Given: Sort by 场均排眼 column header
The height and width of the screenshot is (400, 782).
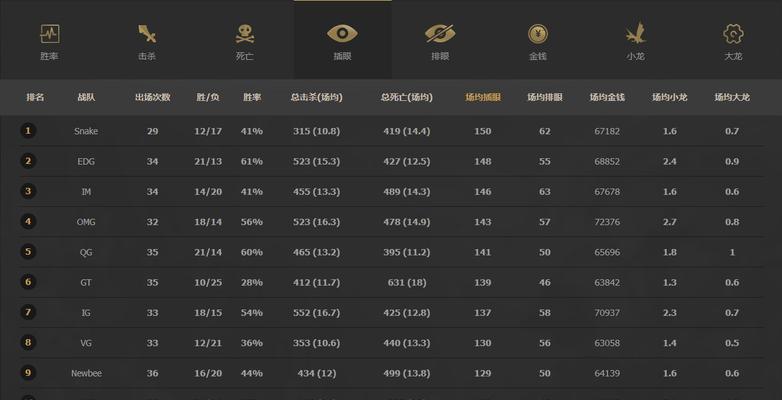Looking at the screenshot, I should [545, 97].
